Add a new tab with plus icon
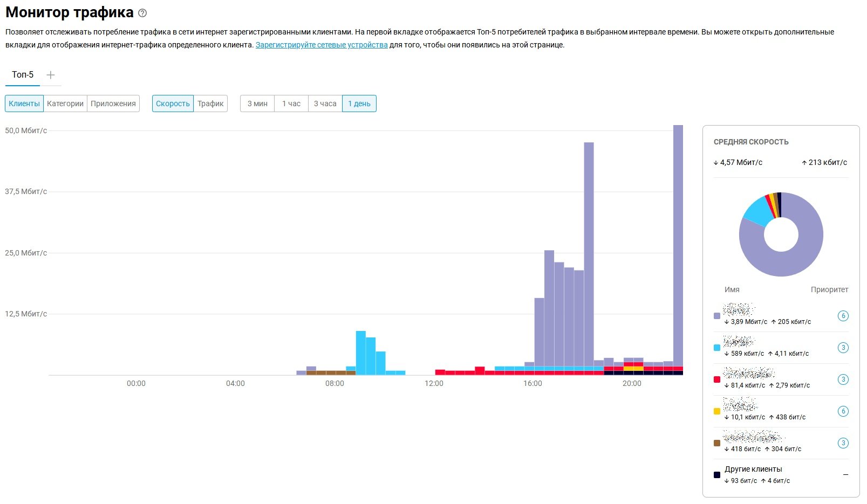 tap(51, 75)
